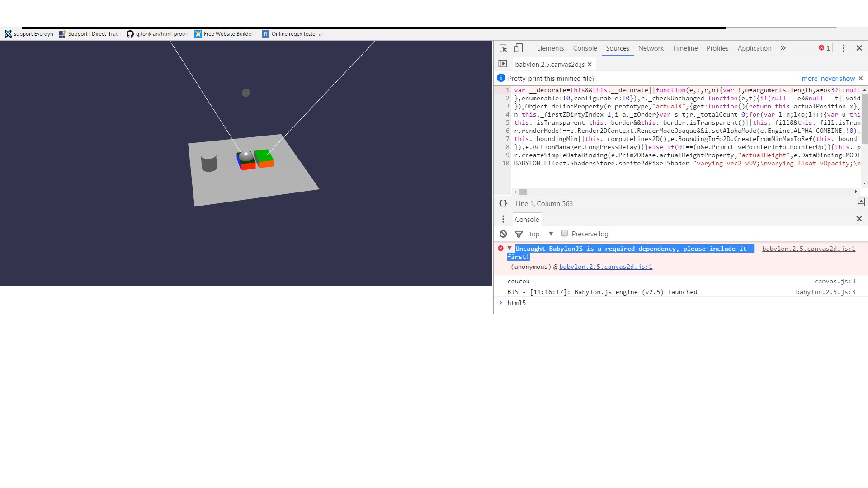868x488 pixels.
Task: Open the anonymous stack frame canvas2d.js link
Action: pos(606,267)
